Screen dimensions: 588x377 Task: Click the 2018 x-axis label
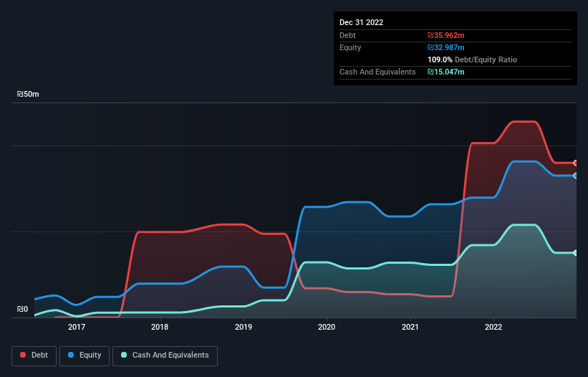(x=160, y=327)
